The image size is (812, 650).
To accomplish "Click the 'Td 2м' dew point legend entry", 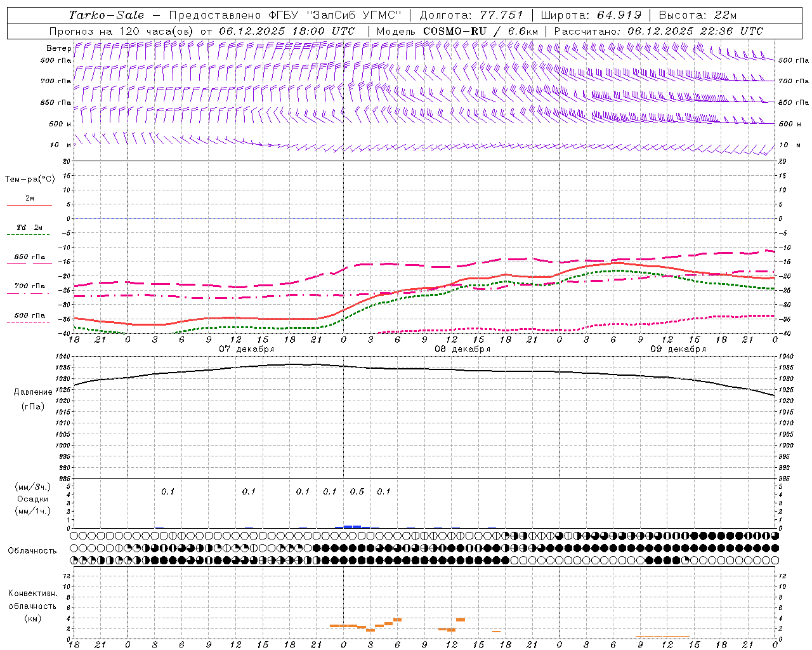I will point(30,227).
